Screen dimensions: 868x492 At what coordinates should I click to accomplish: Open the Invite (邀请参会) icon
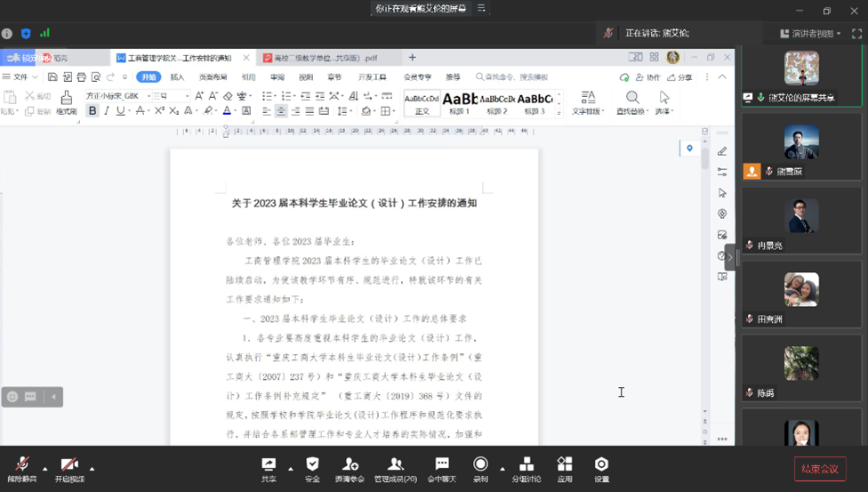pos(350,467)
